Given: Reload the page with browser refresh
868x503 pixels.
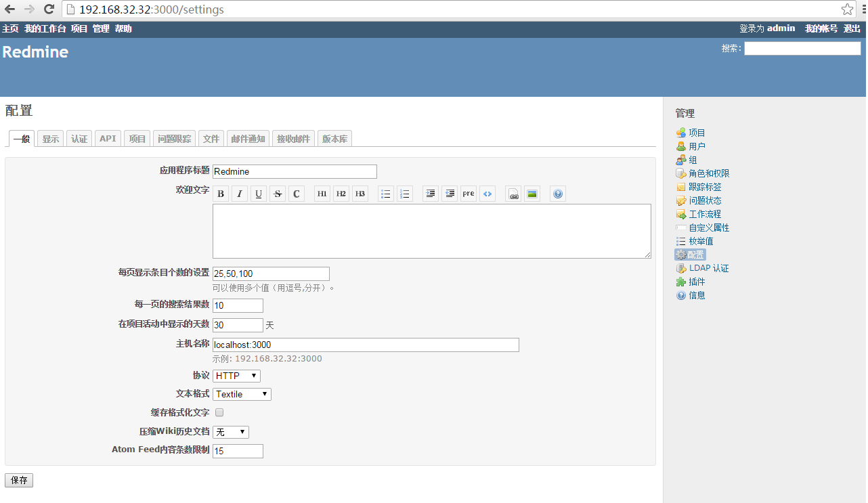Looking at the screenshot, I should pyautogui.click(x=49, y=9).
